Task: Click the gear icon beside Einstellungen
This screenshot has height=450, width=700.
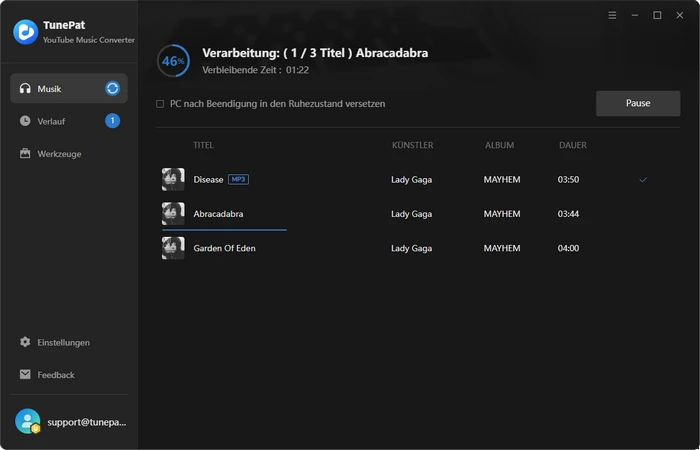Action: coord(25,342)
